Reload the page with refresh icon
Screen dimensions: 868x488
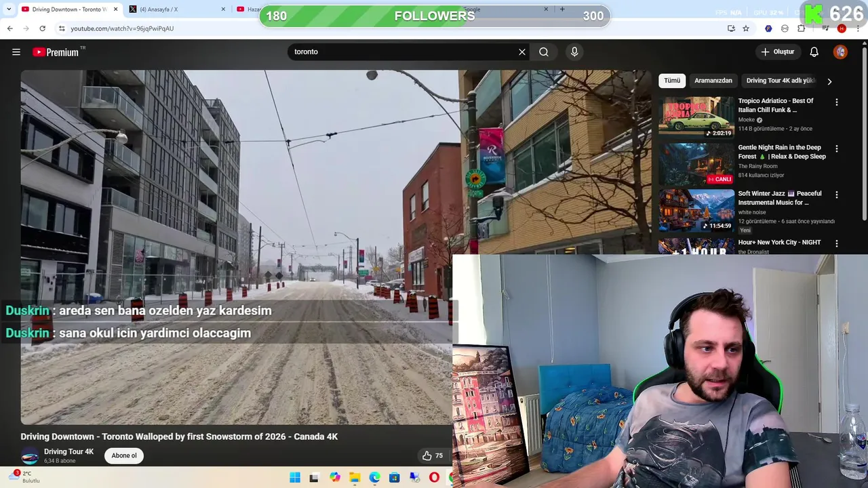coord(42,28)
